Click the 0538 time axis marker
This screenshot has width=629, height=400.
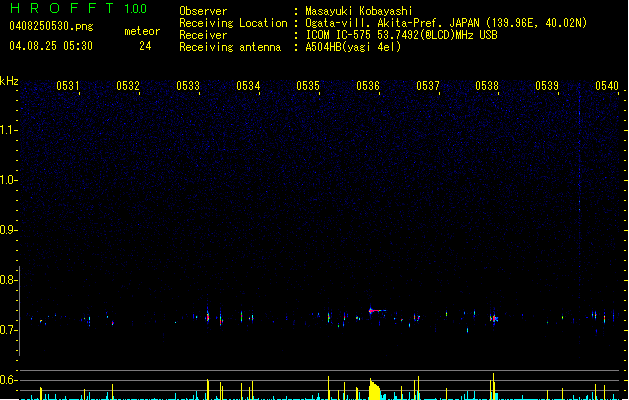487,86
